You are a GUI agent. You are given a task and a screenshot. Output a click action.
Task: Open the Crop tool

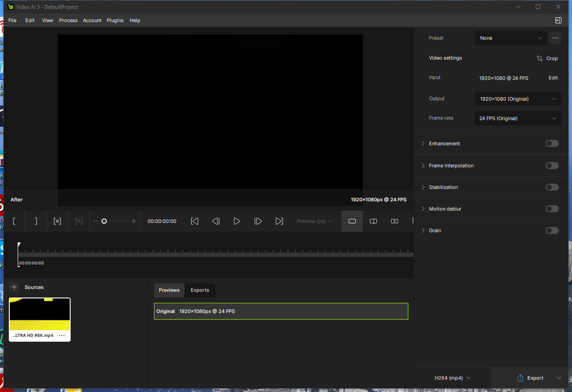[x=547, y=58]
